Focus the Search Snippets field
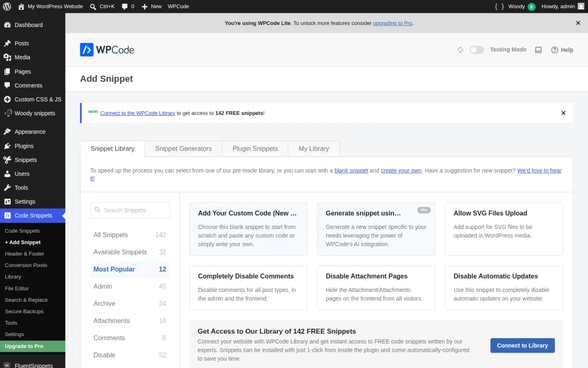The image size is (588, 368). coord(130,210)
